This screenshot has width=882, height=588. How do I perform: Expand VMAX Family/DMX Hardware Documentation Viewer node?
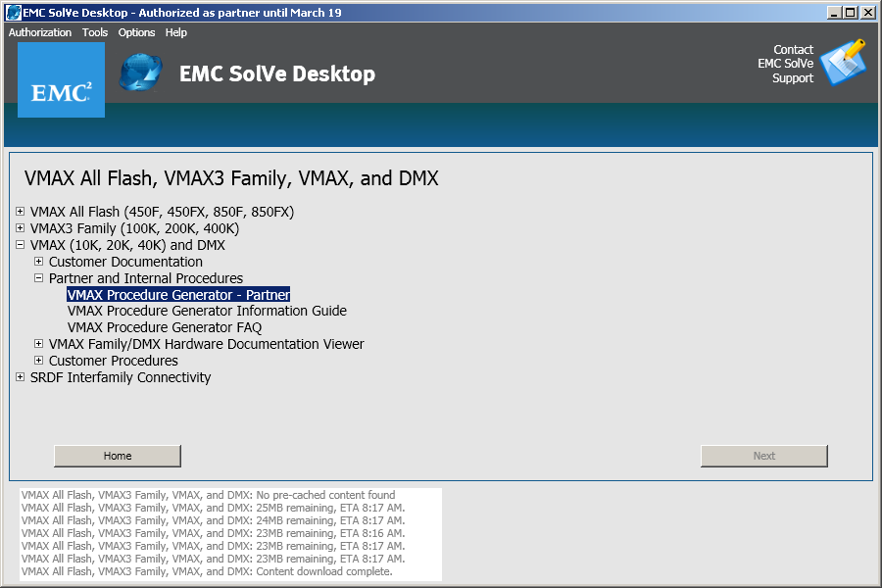[39, 344]
